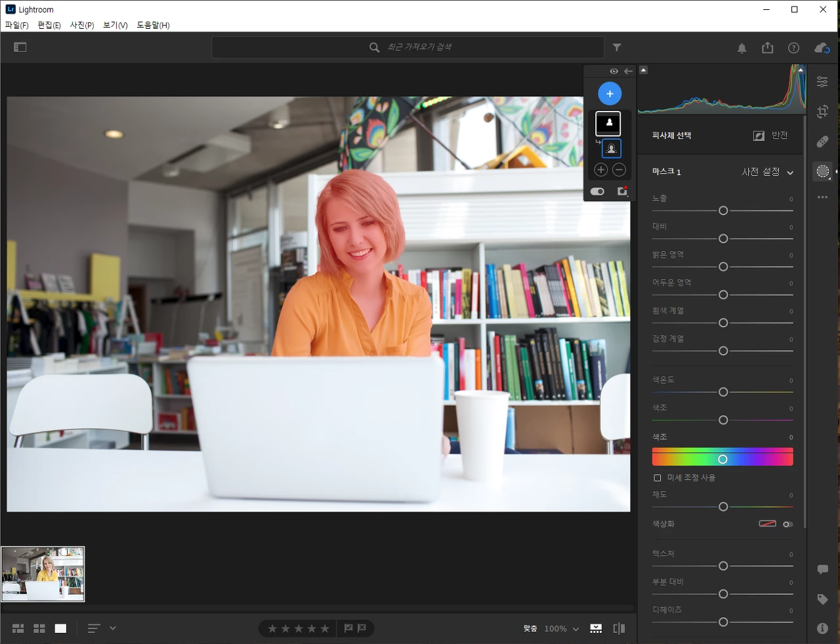Screen dimensions: 840x644
Task: Open the Edit sliders panel icon
Action: [822, 82]
